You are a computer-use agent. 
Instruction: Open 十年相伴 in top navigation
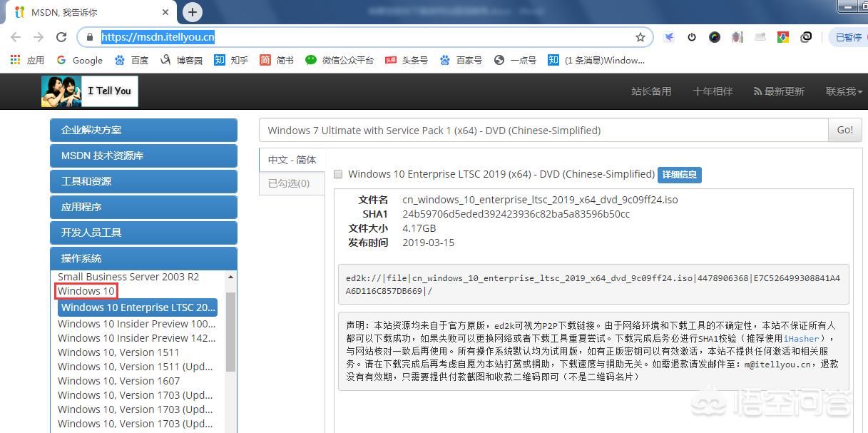[713, 91]
